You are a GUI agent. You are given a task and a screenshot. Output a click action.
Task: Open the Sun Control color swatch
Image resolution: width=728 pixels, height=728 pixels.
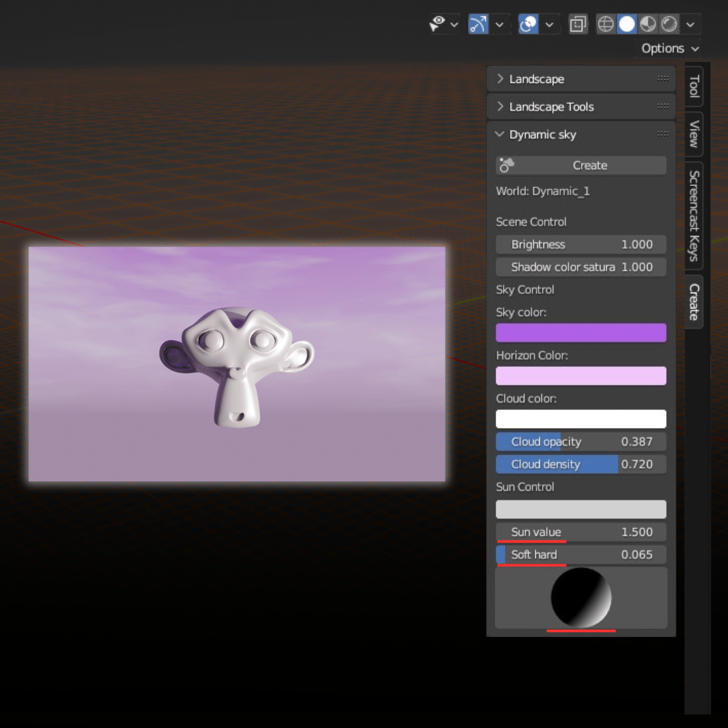(x=581, y=510)
